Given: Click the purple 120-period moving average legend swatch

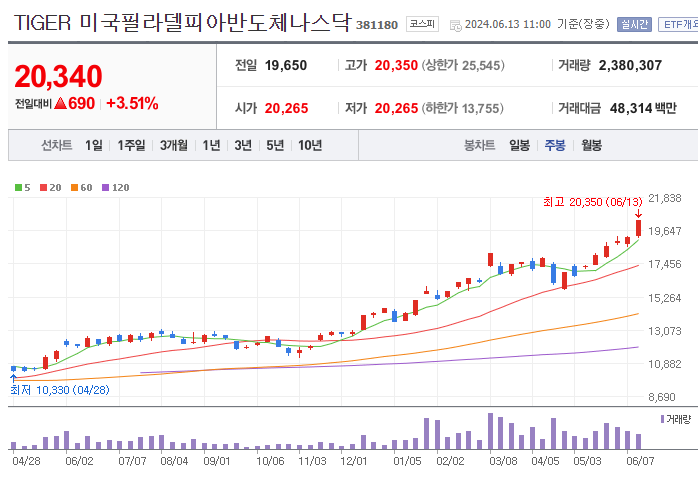Looking at the screenshot, I should 106,187.
